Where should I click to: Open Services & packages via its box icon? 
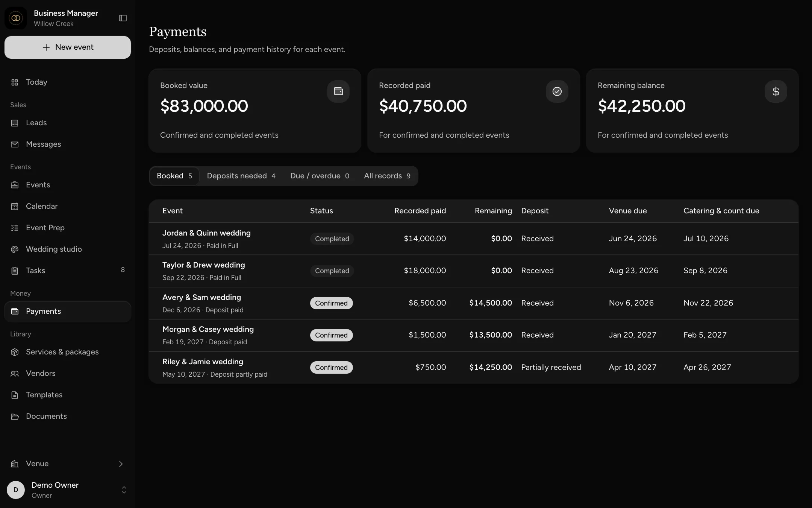click(x=15, y=352)
